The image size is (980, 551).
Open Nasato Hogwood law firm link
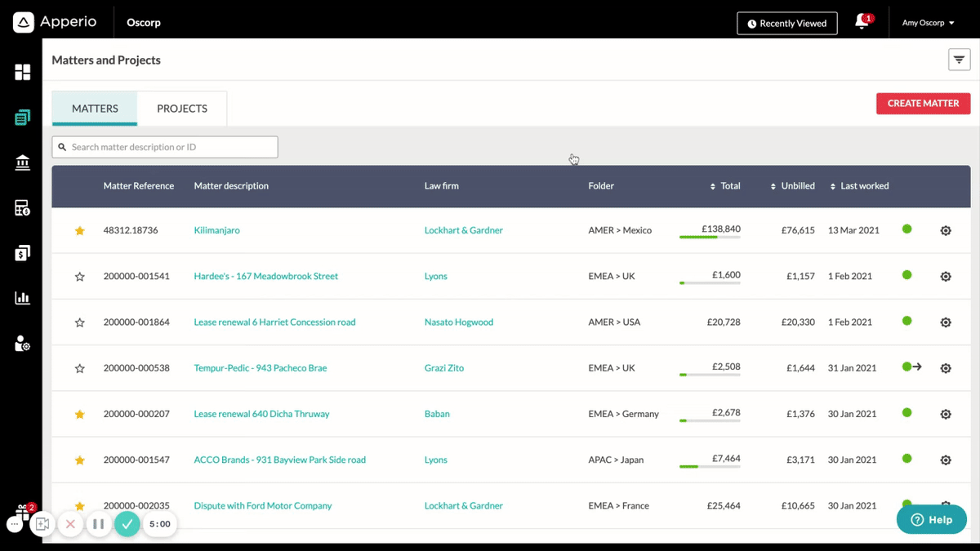[459, 322]
